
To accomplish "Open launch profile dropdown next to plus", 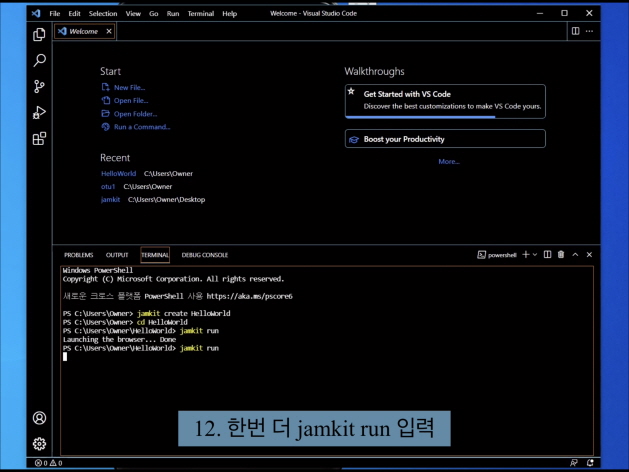I will coord(535,255).
